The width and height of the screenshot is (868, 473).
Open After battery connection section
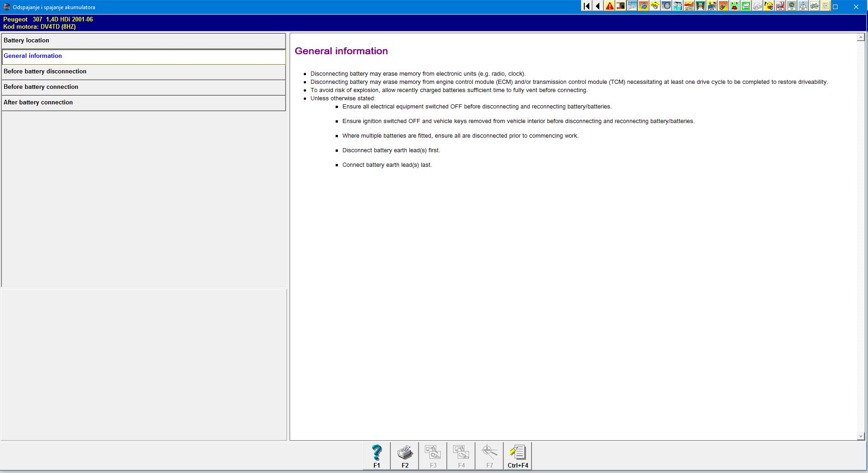pyautogui.click(x=143, y=103)
